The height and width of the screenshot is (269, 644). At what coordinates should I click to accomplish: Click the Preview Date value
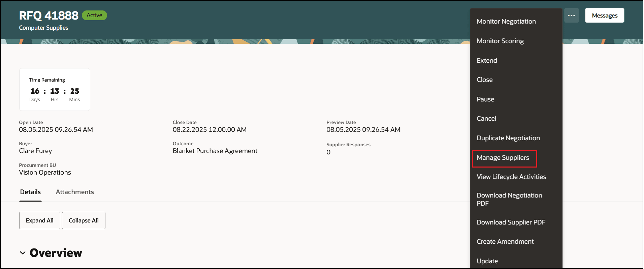363,129
